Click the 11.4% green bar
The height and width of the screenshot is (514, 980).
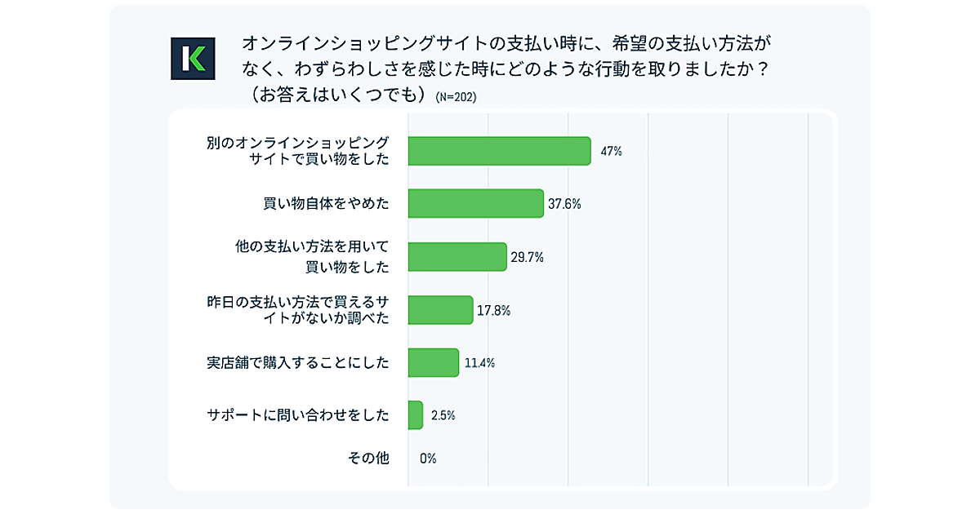(x=433, y=362)
